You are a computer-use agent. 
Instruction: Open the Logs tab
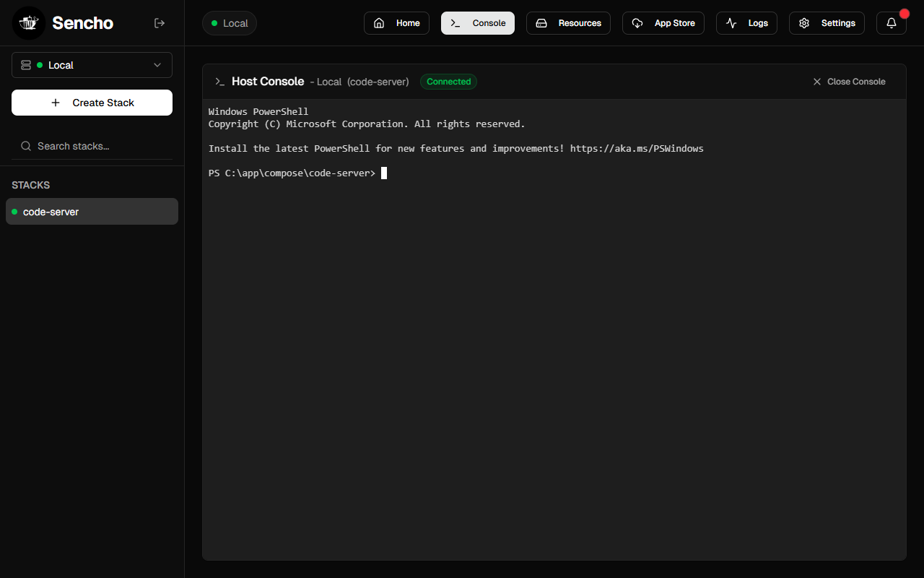pos(746,23)
